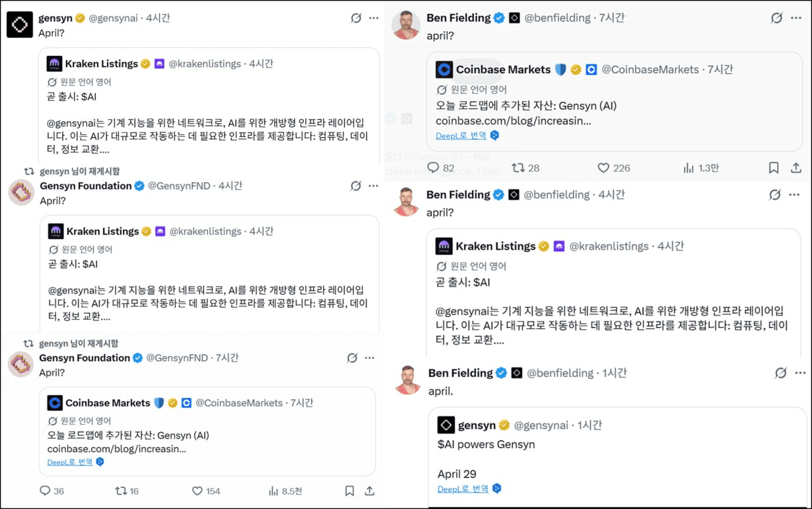Repost the tweet showing 16 reposts
The height and width of the screenshot is (509, 812).
[121, 491]
